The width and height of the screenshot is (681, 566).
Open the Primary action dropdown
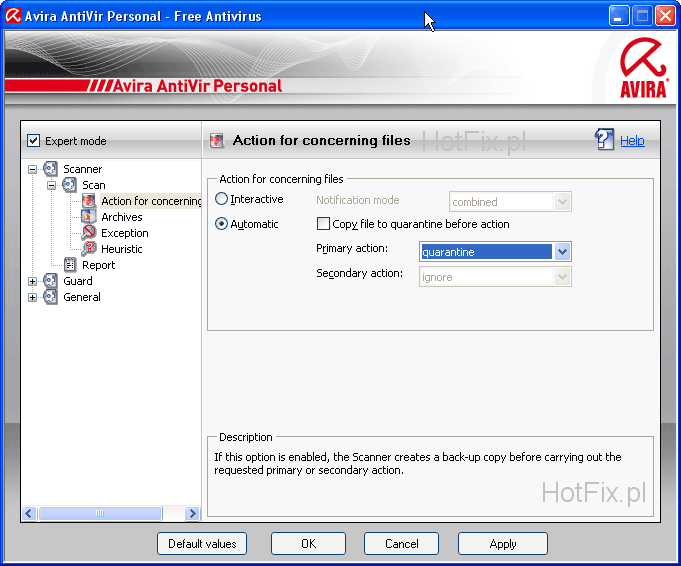[562, 252]
